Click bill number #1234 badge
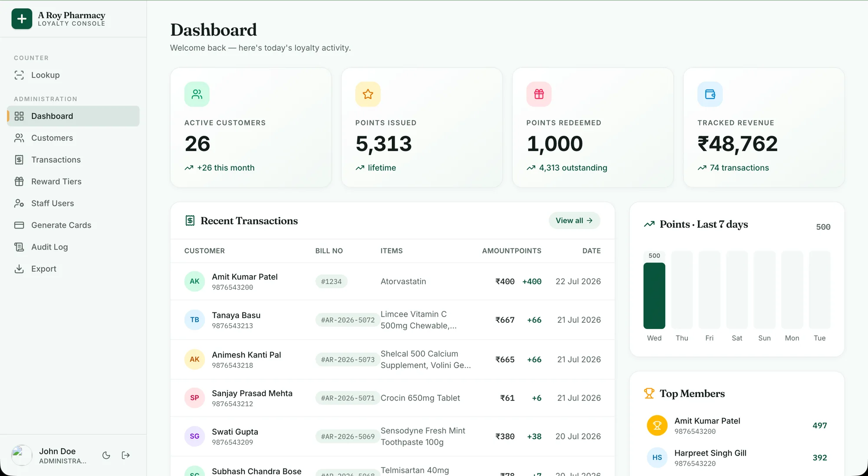868x476 pixels. (331, 282)
